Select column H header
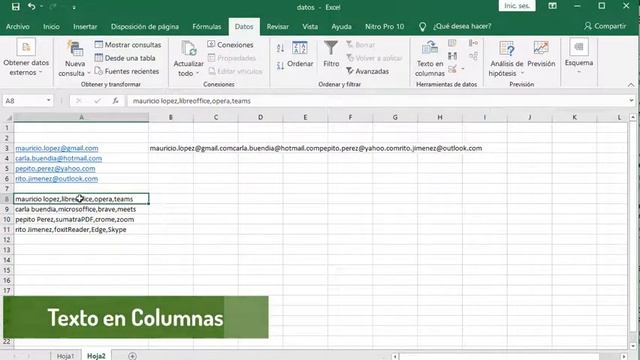Screen dimensions: 640x360 [x=440, y=117]
